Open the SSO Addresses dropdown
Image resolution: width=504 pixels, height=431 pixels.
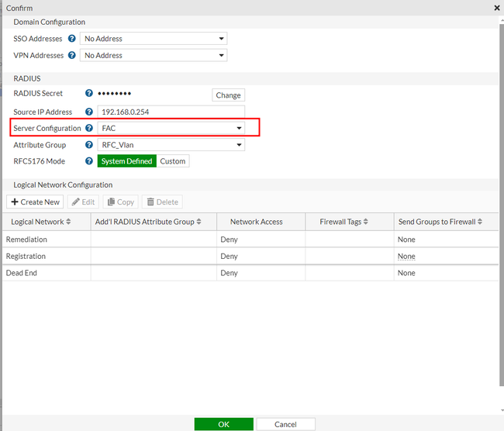coord(153,38)
